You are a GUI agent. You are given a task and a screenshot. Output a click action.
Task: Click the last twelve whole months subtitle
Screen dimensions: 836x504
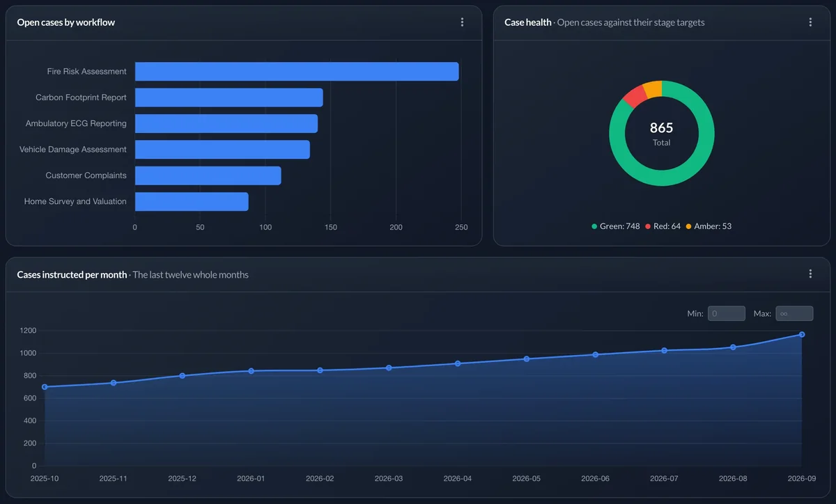pos(191,274)
